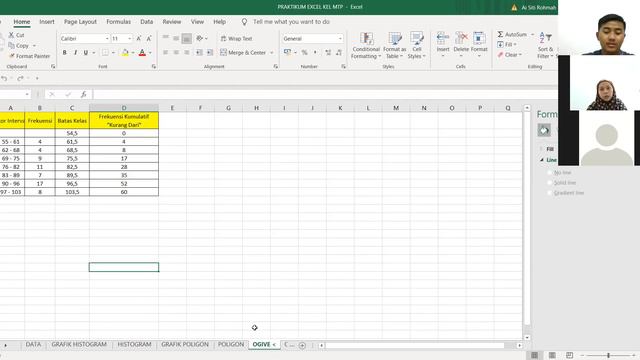The width and height of the screenshot is (640, 360).
Task: Click the Tell me what you want to do box
Action: pos(291,22)
